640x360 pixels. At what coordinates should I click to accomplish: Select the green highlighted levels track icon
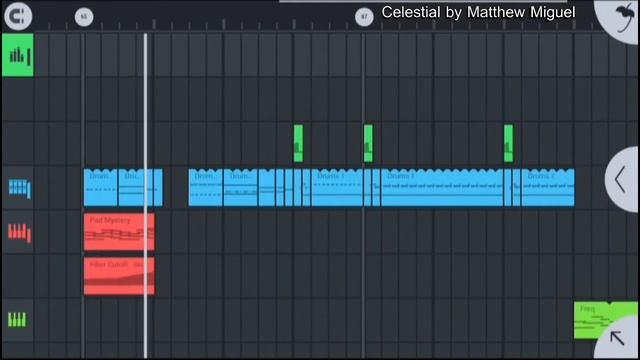coord(18,55)
